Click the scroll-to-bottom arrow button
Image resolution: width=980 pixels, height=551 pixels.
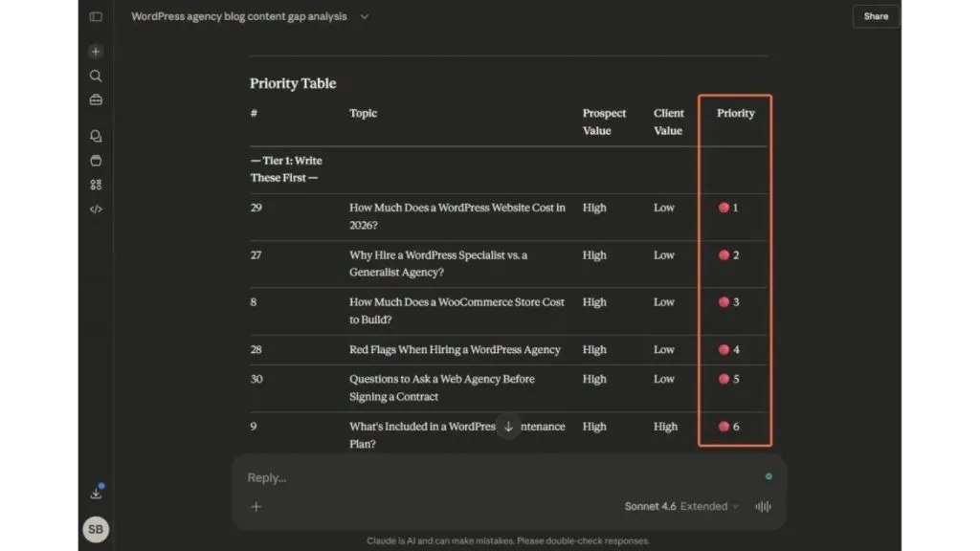pyautogui.click(x=508, y=427)
